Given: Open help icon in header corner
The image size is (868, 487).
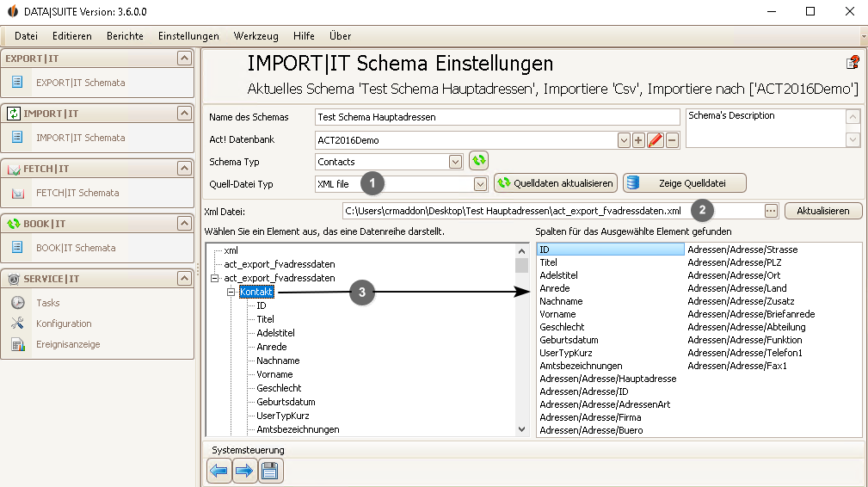Looking at the screenshot, I should [x=853, y=62].
